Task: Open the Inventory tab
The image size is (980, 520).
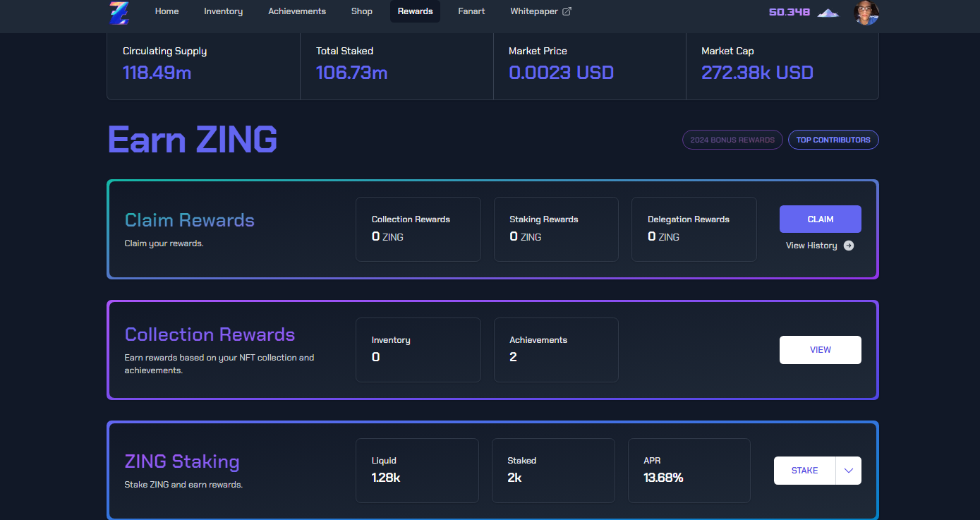Action: [x=224, y=11]
